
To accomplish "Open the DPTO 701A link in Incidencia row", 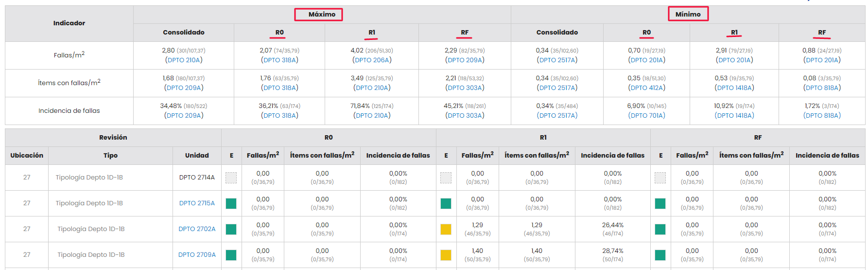I will click(x=646, y=116).
